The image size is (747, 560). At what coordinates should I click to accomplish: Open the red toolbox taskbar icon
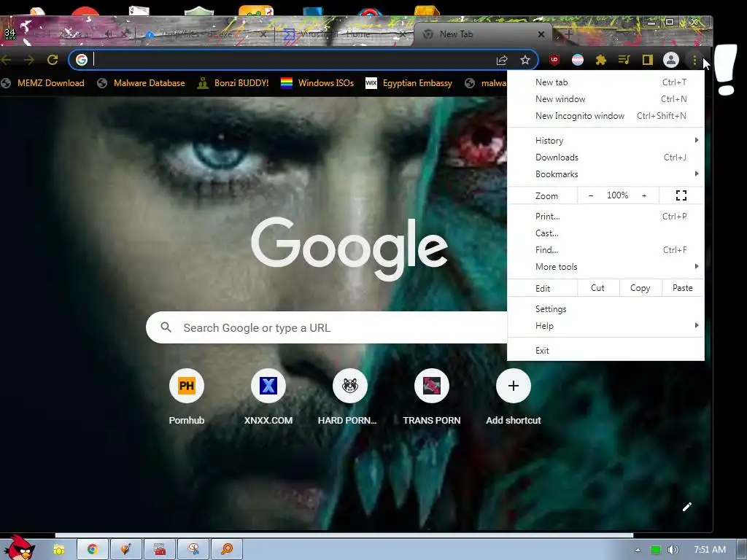point(160,550)
